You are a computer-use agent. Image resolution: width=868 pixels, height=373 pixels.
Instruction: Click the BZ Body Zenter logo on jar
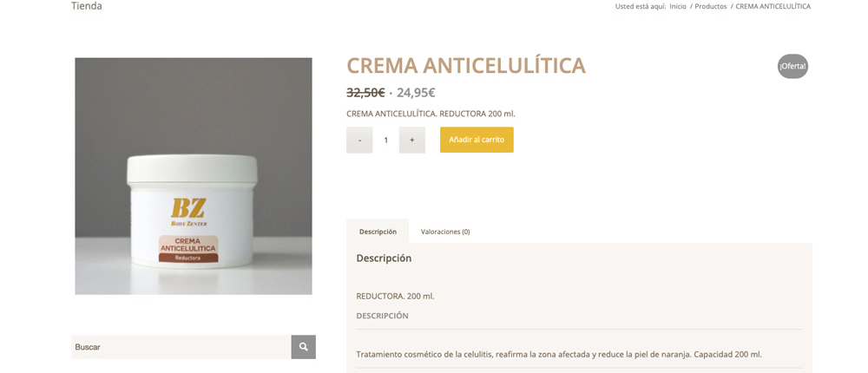click(x=188, y=212)
